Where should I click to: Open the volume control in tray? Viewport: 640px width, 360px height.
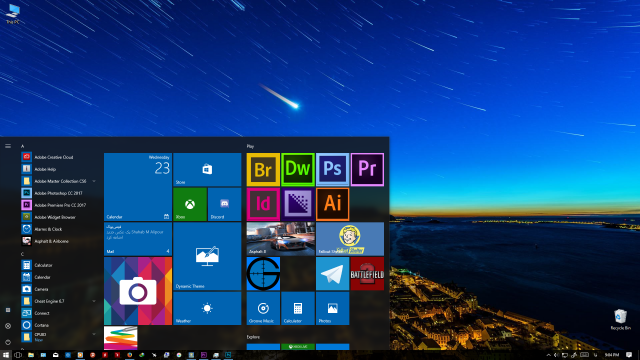(556, 355)
